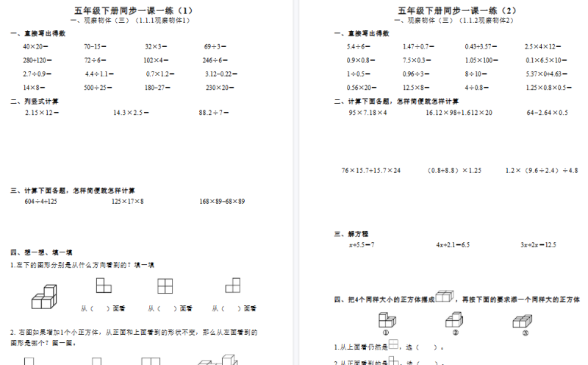The width and height of the screenshot is (588, 365).
Task: Click on (0.8+8.8)×1.25
Action: [454, 171]
